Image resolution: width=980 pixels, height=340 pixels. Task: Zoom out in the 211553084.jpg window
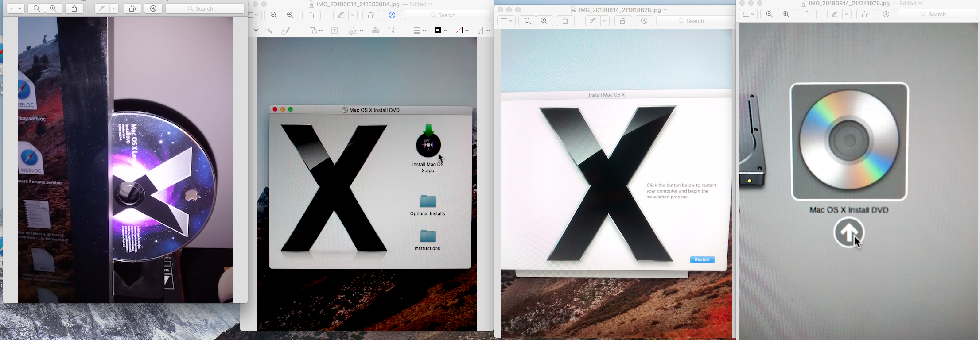tap(274, 15)
